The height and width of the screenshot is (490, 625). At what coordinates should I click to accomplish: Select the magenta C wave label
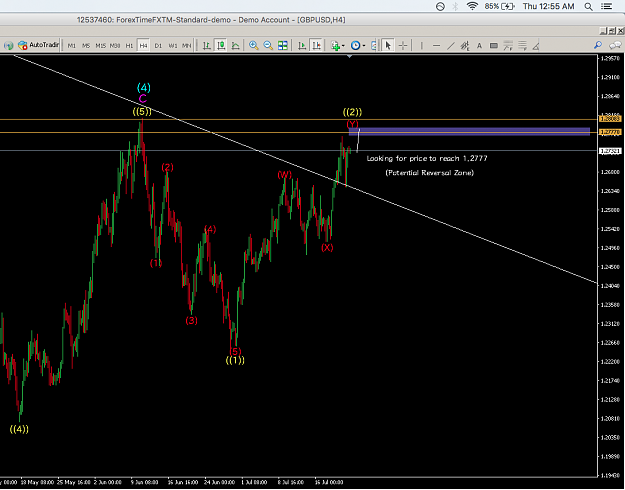(x=143, y=98)
